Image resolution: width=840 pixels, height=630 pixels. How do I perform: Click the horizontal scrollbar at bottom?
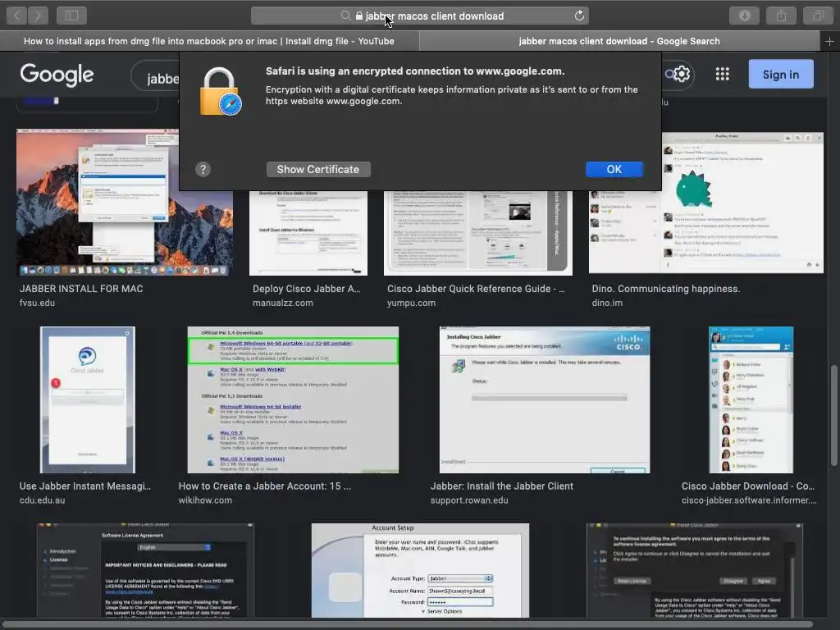pyautogui.click(x=407, y=624)
